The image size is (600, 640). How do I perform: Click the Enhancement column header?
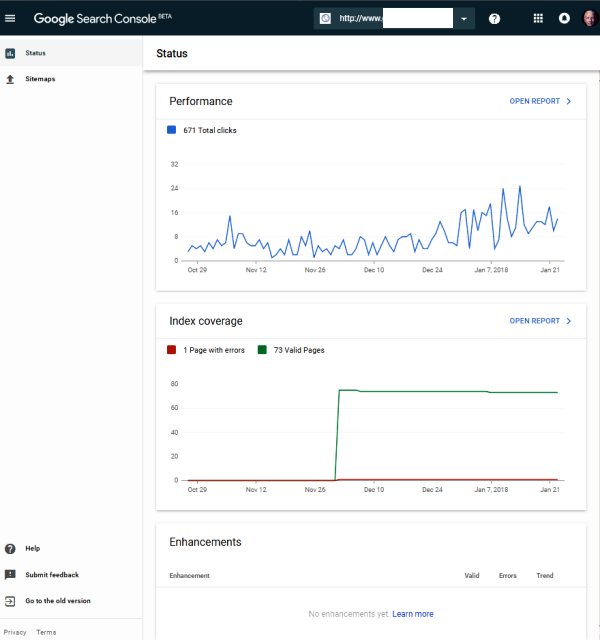tap(189, 576)
